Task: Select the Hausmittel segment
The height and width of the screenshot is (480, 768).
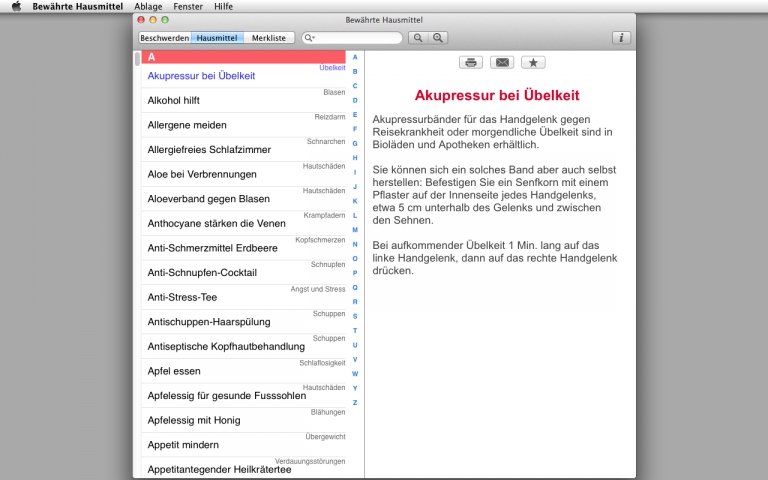Action: pos(217,38)
